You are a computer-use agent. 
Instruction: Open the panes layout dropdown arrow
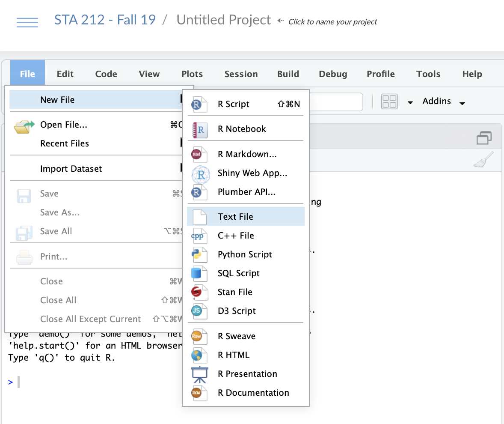(x=410, y=103)
